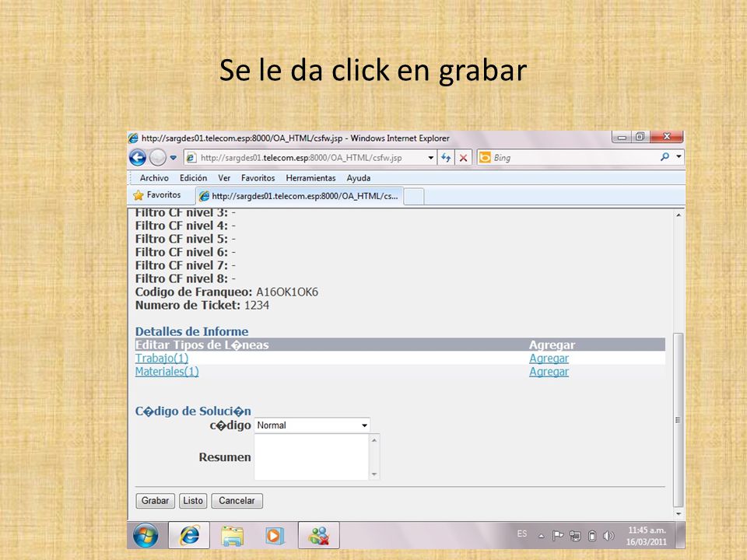Image resolution: width=747 pixels, height=560 pixels.
Task: Expand the address bar history dropdown
Action: point(430,158)
